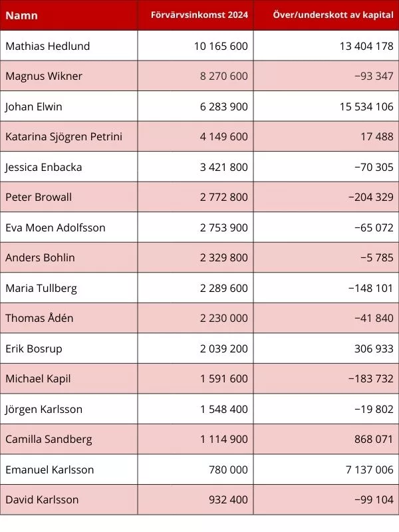Click the Över/underskott av kapital header
The image size is (399, 532).
click(333, 15)
